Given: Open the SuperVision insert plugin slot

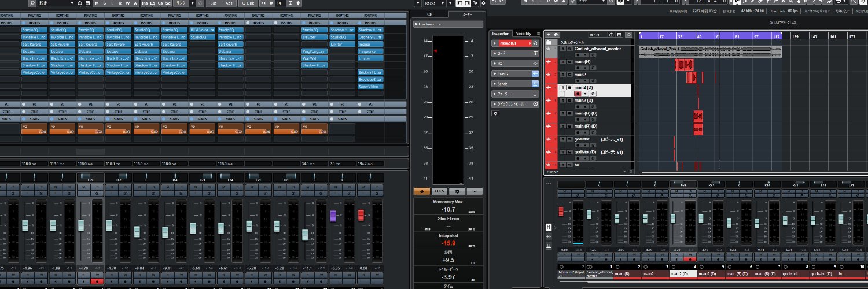Looking at the screenshot, I should pyautogui.click(x=370, y=86).
